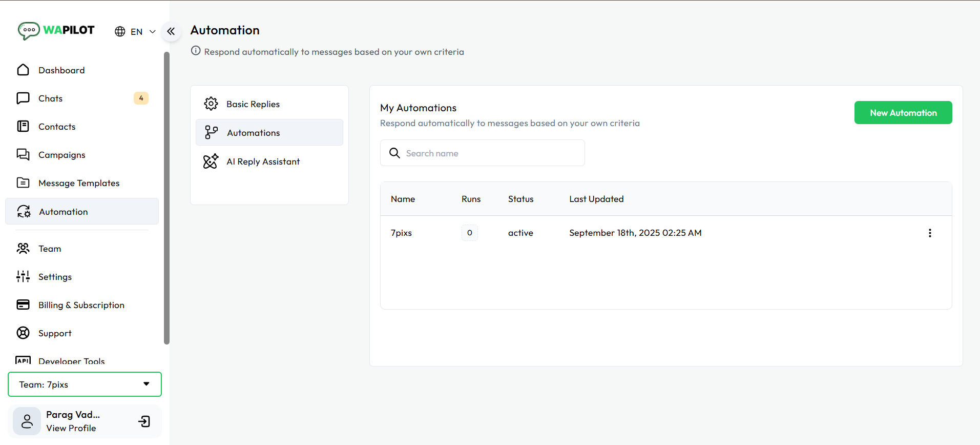
Task: Click the My Automations heading
Action: tap(418, 108)
